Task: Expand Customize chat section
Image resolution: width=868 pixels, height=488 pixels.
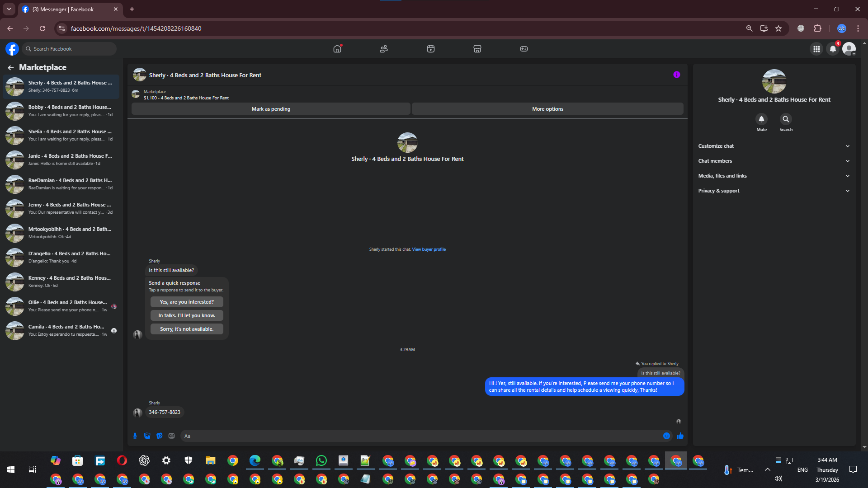Action: (774, 146)
